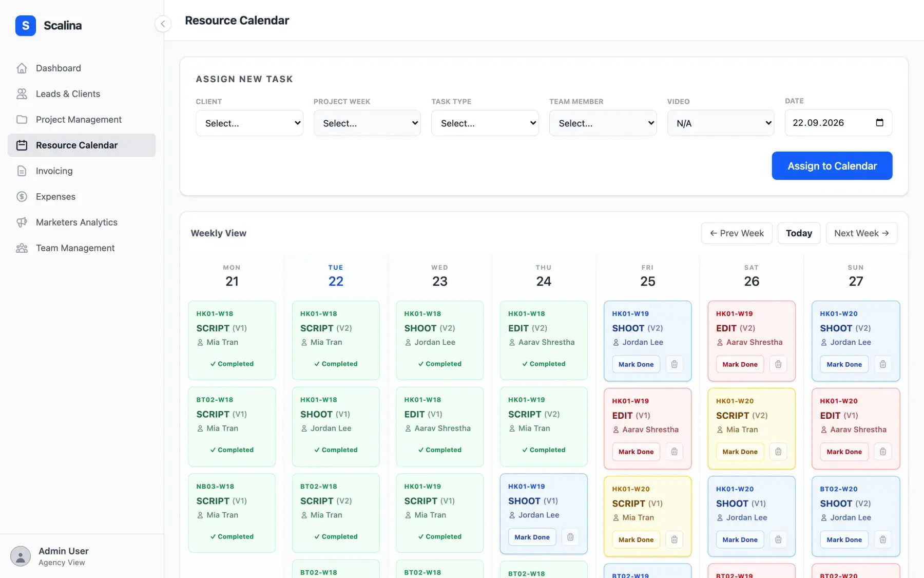Open Invoicing in the sidebar

82,171
